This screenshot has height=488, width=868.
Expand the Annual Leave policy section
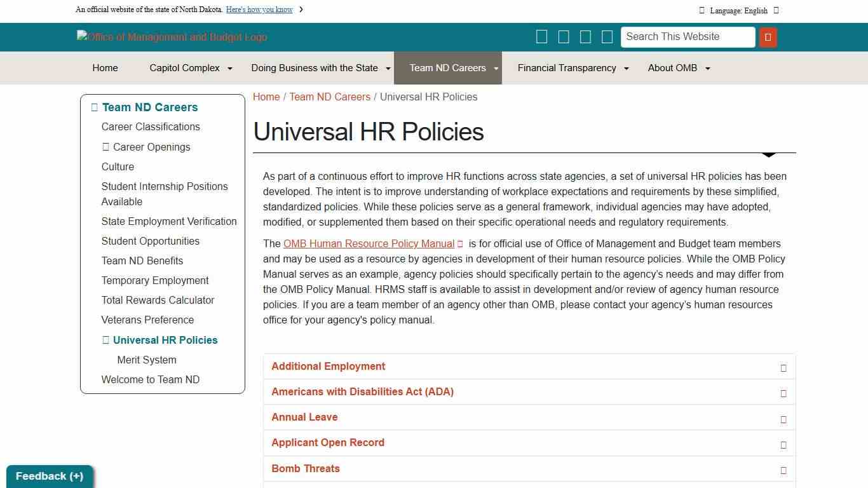point(304,417)
